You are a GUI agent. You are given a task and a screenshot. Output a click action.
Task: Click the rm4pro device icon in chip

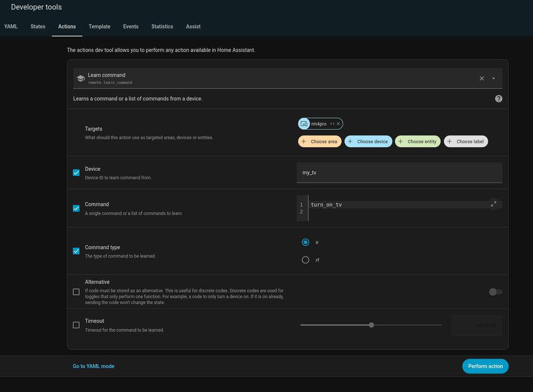pyautogui.click(x=304, y=124)
